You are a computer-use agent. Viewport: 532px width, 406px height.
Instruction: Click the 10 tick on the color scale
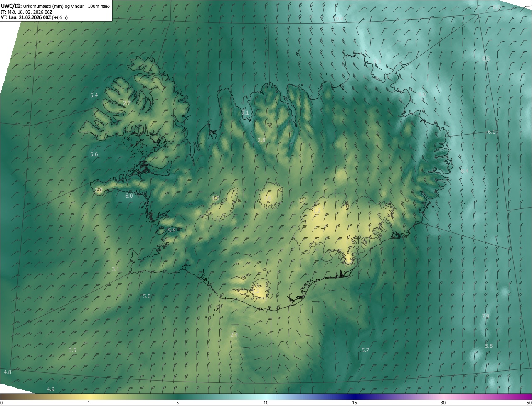click(x=266, y=403)
